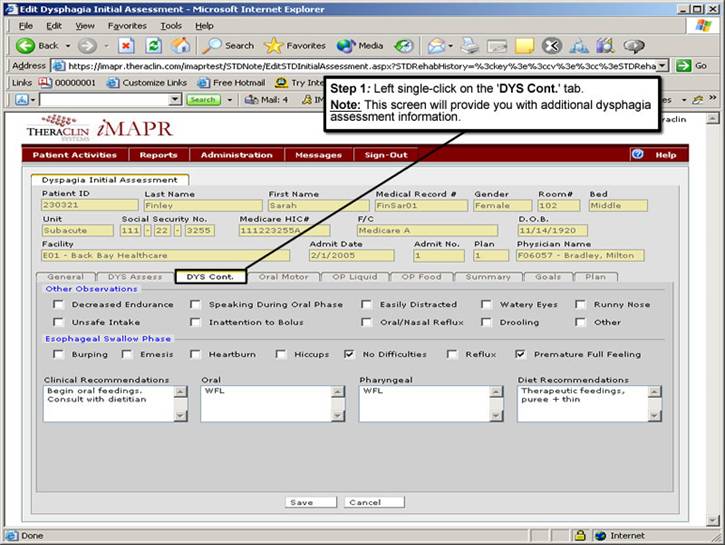Open the Media toolbar button
The height and width of the screenshot is (545, 725).
[x=360, y=45]
